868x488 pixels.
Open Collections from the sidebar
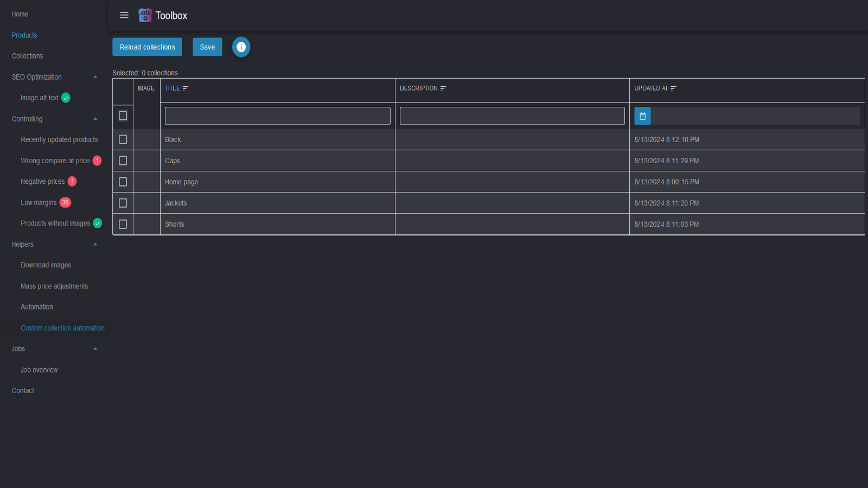27,56
